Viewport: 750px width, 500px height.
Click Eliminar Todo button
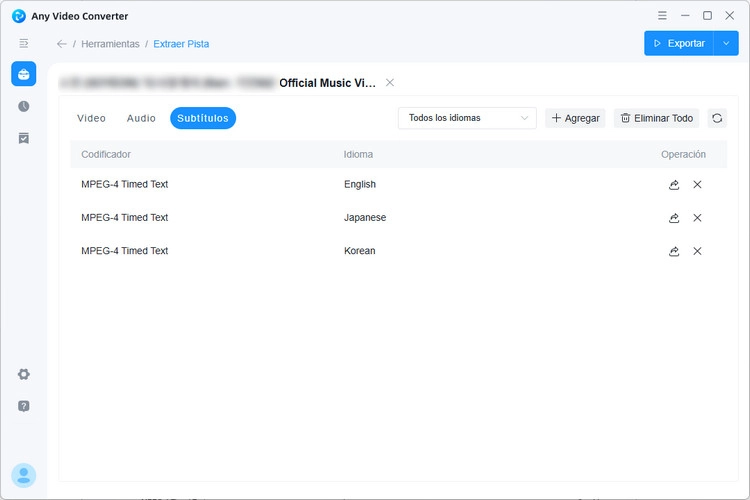pyautogui.click(x=657, y=118)
